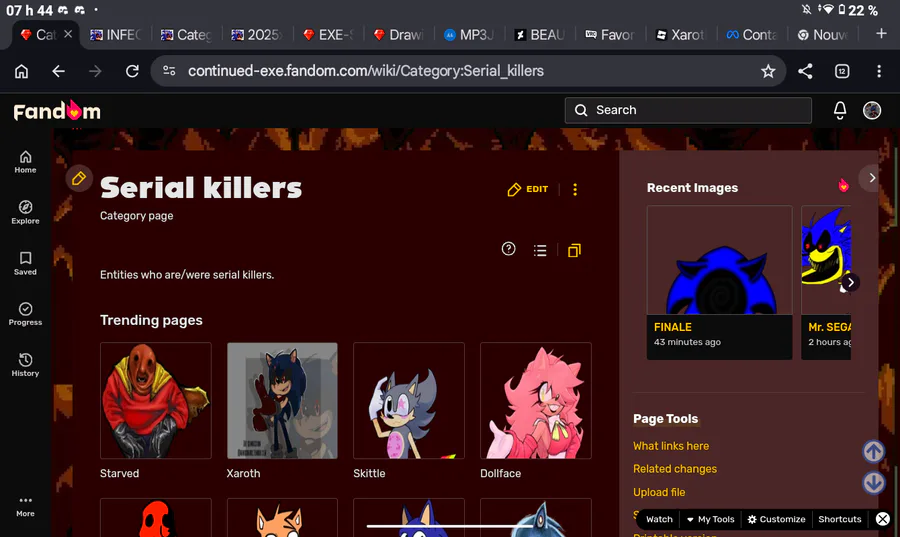Switch to the 2025 tab

click(257, 35)
